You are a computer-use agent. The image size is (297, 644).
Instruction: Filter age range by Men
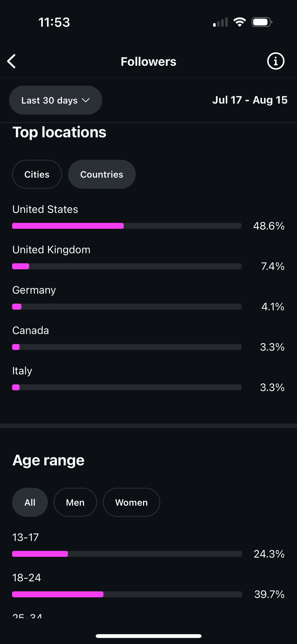(x=75, y=502)
